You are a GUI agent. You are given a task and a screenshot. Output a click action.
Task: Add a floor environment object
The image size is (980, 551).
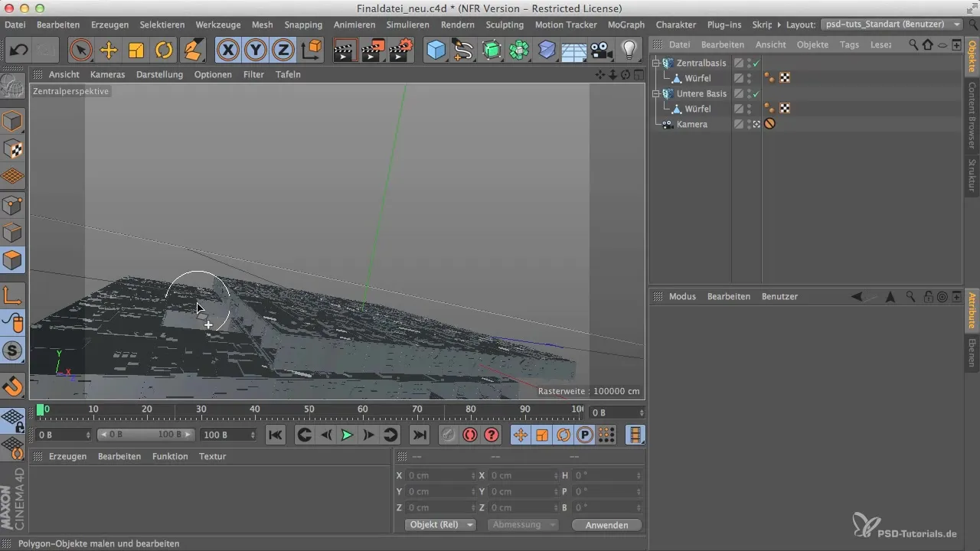tap(574, 51)
